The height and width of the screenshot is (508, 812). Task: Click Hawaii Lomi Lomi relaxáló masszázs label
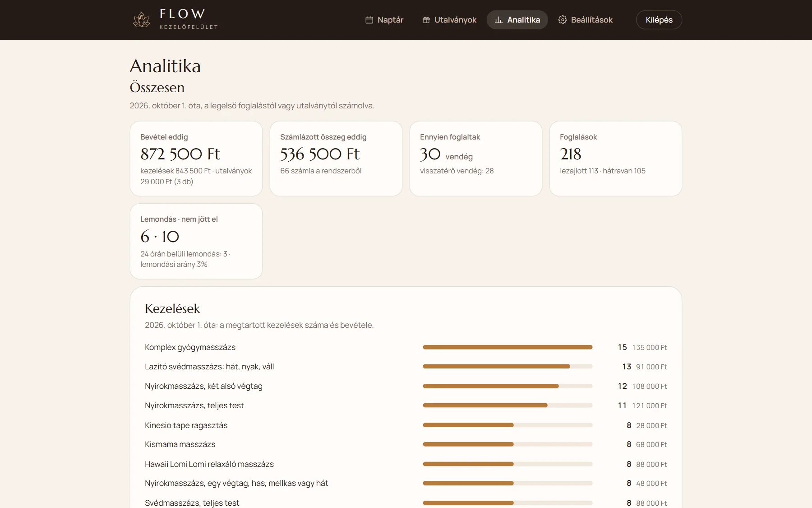click(209, 464)
